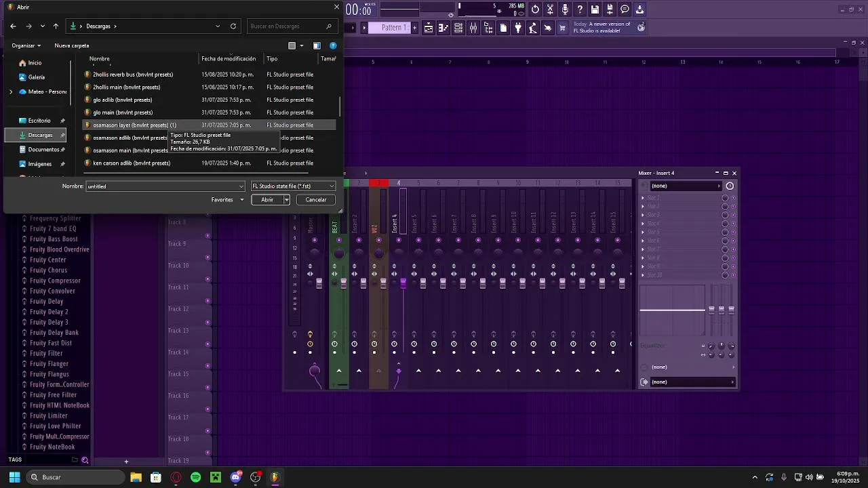
Task: Click Nueva carpeta button
Action: tap(72, 45)
